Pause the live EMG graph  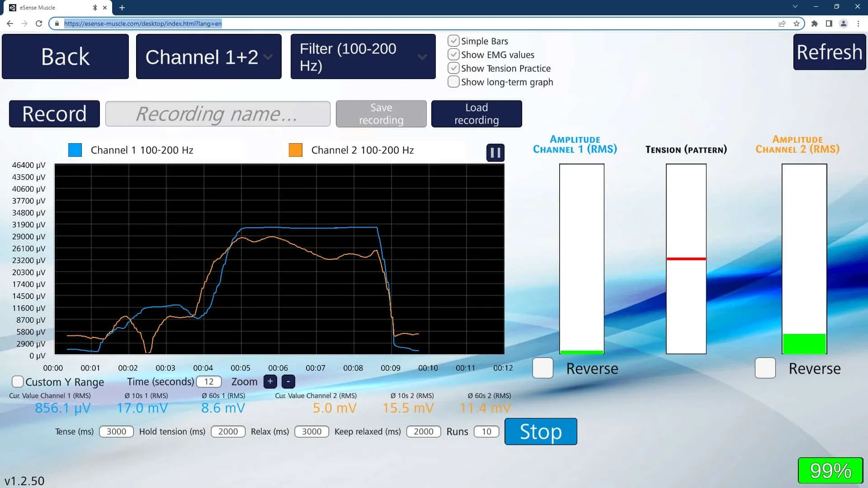(495, 152)
